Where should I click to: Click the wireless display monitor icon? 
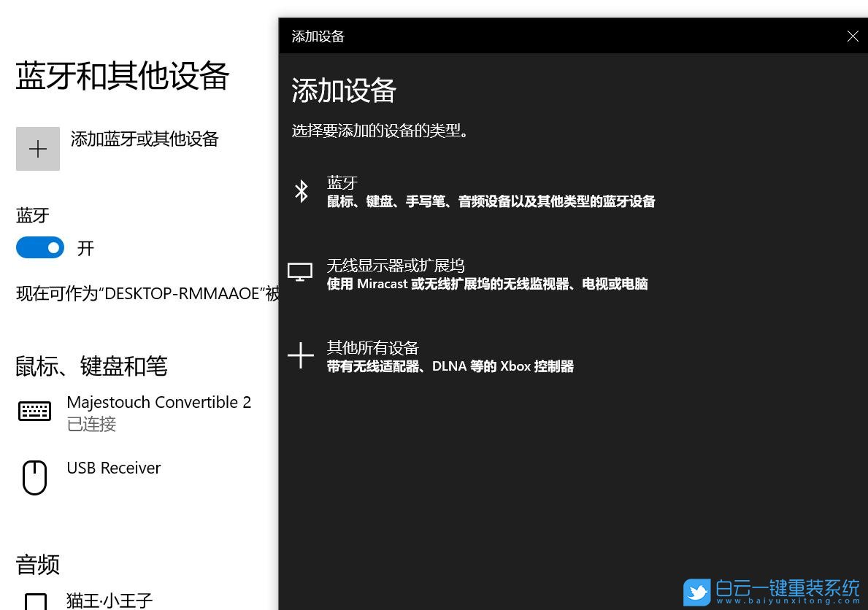[x=300, y=271]
